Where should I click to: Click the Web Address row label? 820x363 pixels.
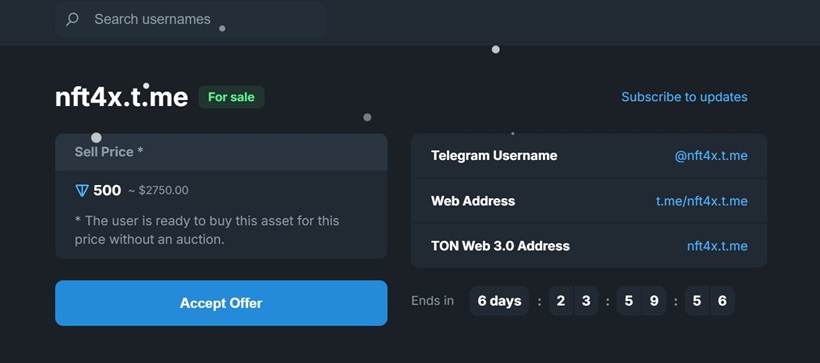[x=473, y=201]
